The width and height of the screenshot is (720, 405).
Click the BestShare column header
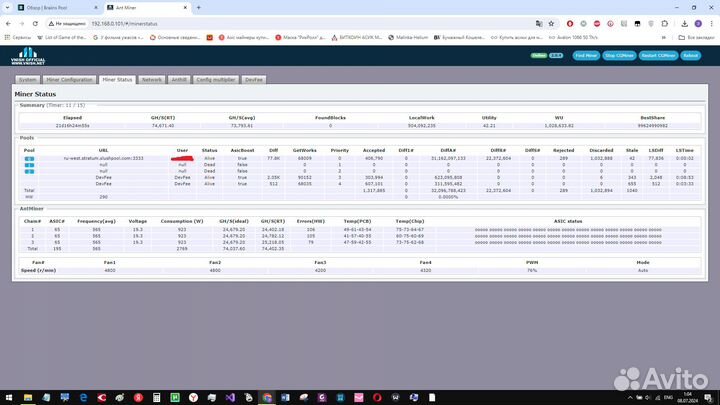652,118
